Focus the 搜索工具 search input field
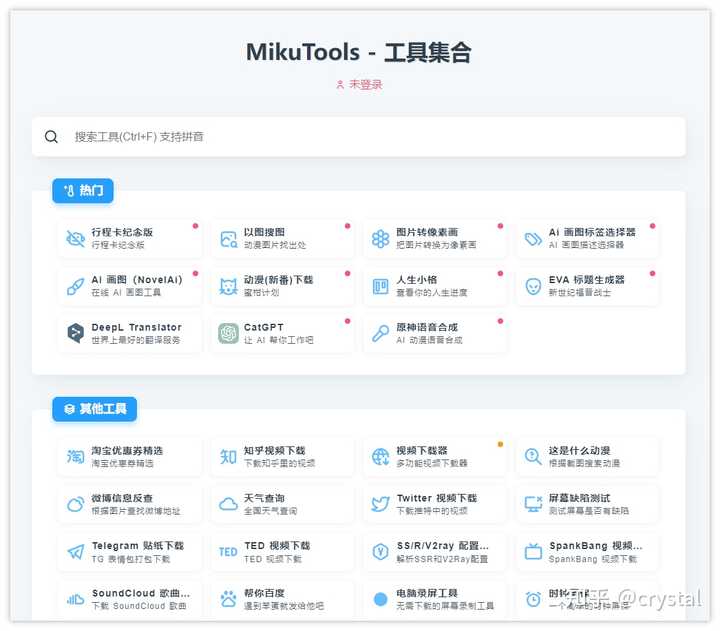 pos(359,137)
